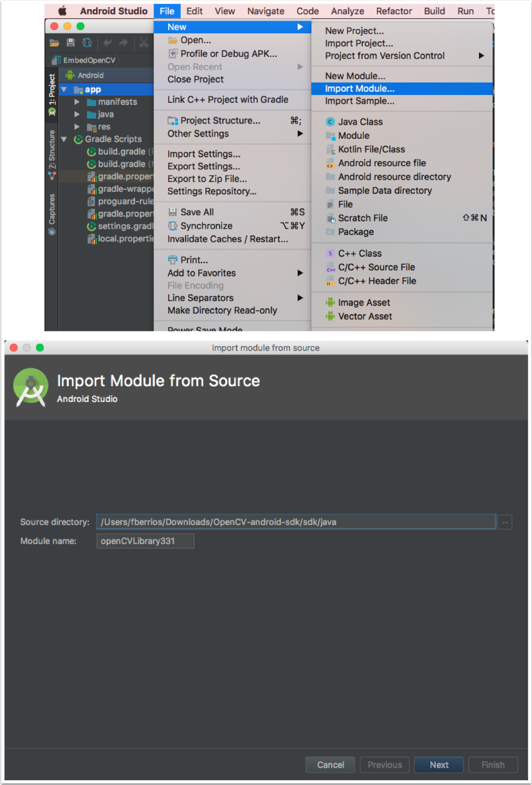Viewport: 532px width, 785px height.
Task: Click the Apple logo in menu bar
Action: [x=62, y=11]
